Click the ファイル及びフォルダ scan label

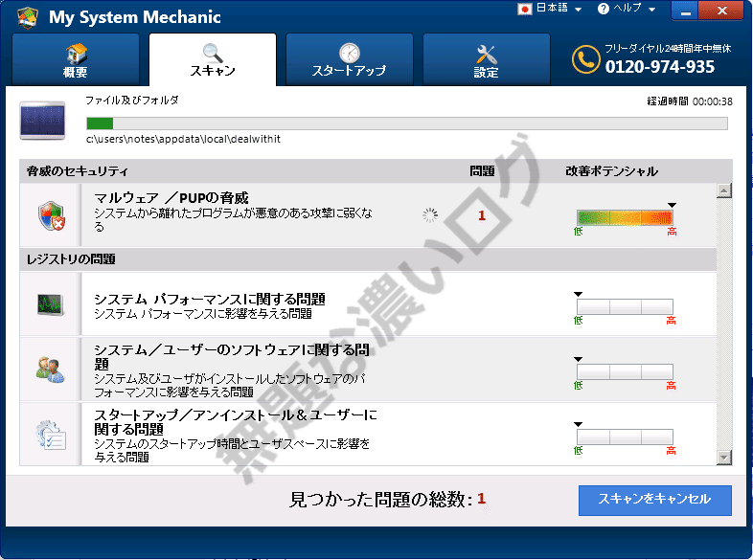click(132, 101)
